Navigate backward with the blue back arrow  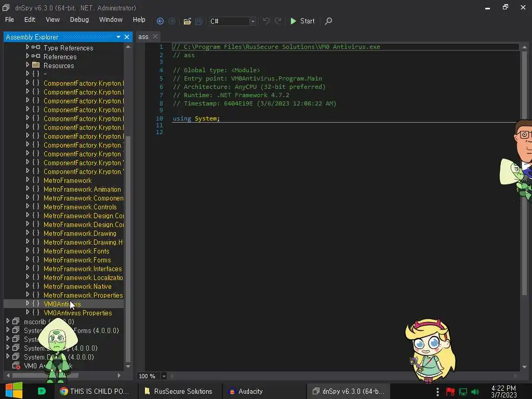pyautogui.click(x=160, y=21)
